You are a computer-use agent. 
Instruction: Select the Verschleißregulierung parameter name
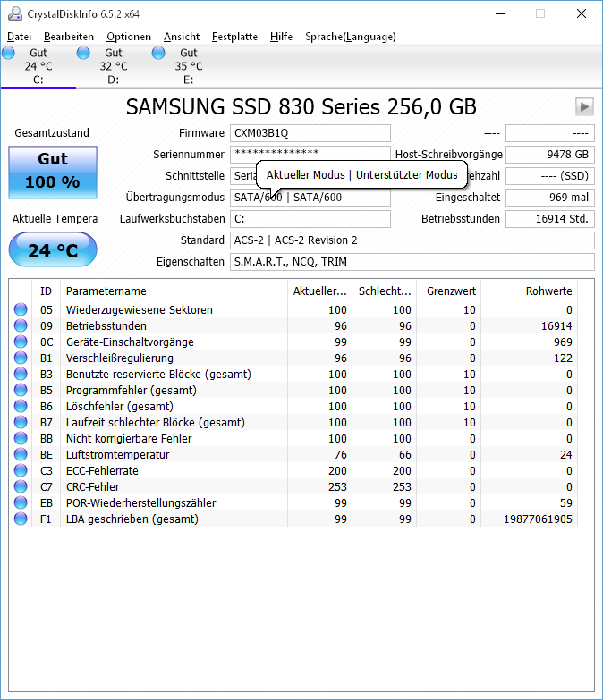click(120, 358)
